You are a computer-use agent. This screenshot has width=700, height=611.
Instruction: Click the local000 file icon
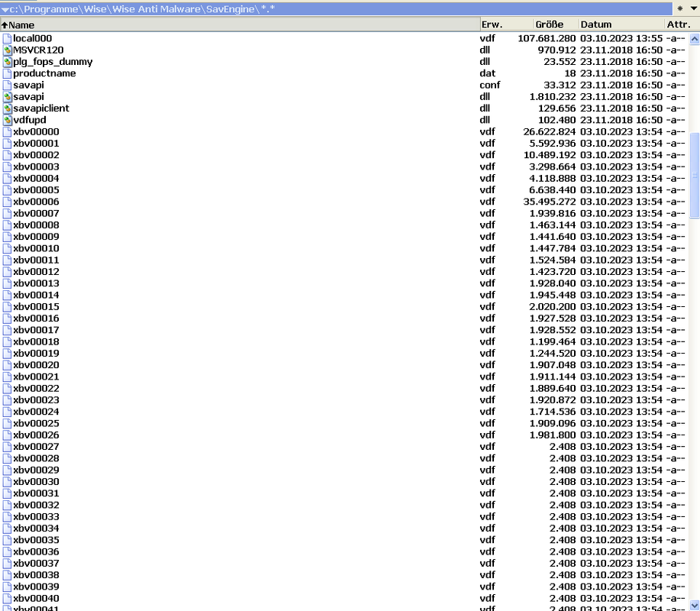click(7, 38)
